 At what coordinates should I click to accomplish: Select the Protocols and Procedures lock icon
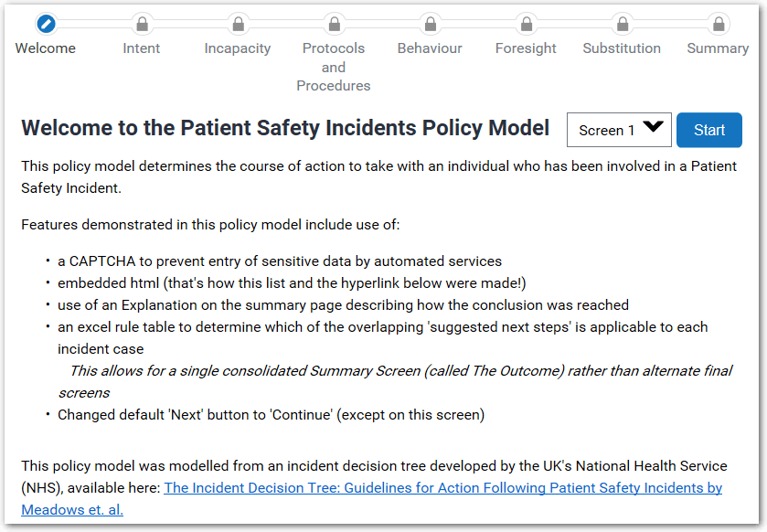click(334, 24)
